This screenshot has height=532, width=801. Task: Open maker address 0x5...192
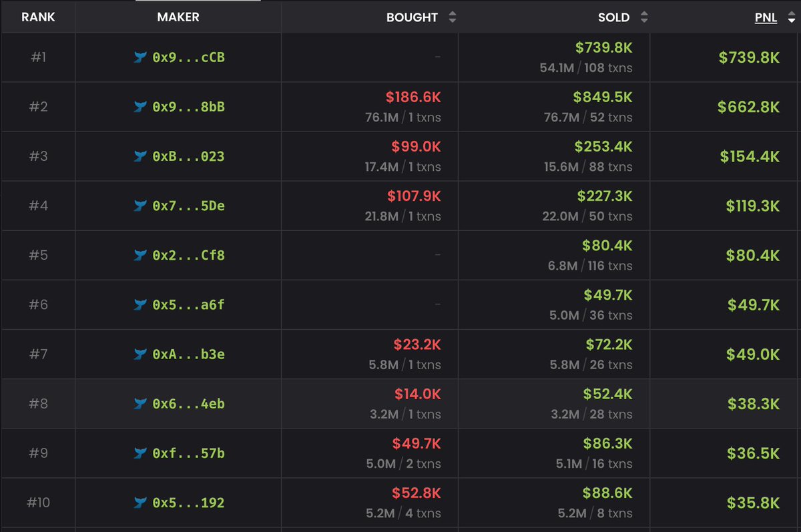[189, 503]
